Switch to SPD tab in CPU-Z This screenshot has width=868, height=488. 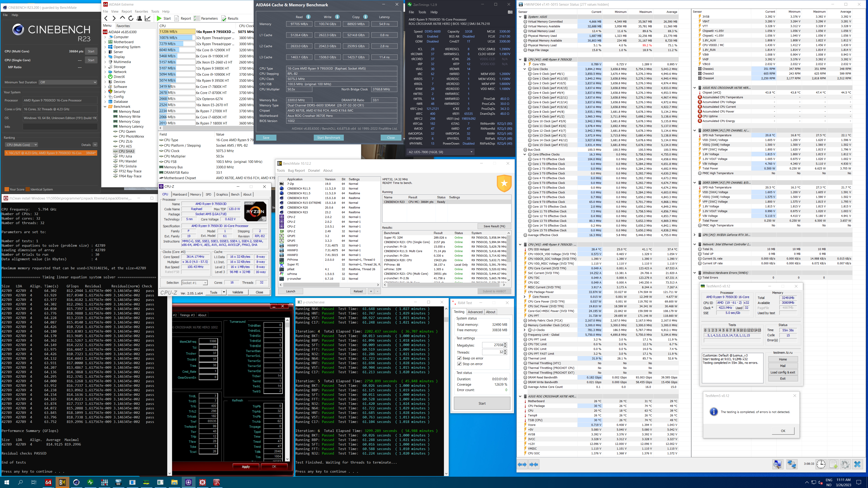pyautogui.click(x=208, y=194)
